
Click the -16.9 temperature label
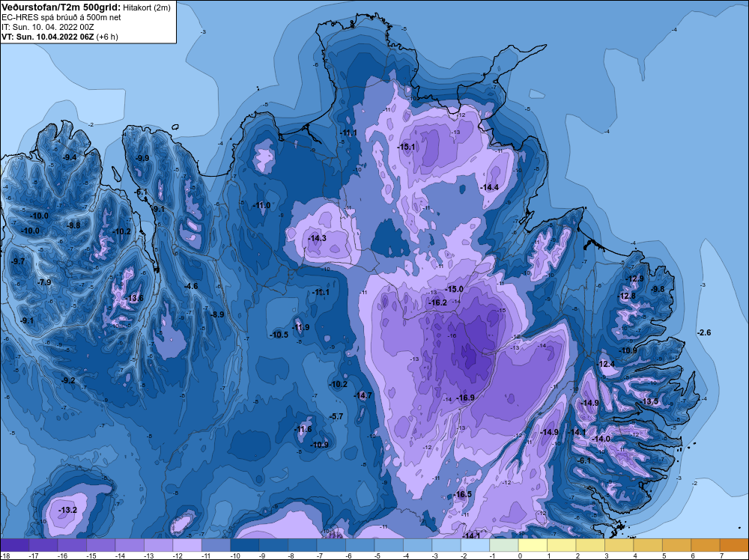point(465,398)
